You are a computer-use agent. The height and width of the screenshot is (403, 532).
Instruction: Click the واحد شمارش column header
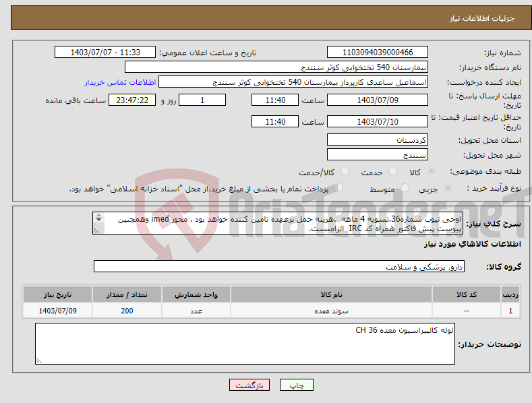click(x=196, y=294)
